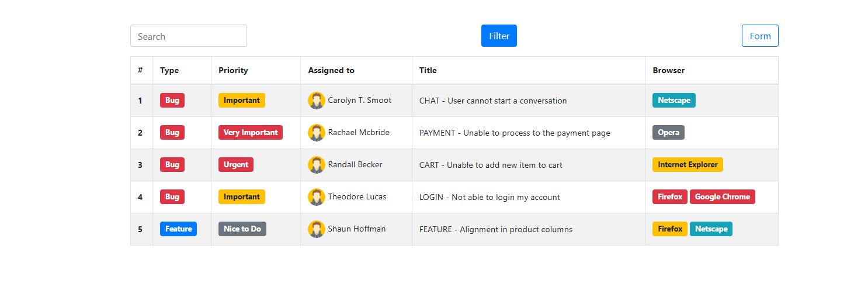Click row number 1 cell

[141, 101]
